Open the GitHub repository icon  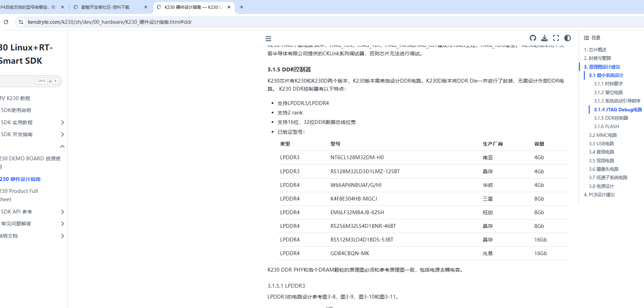click(533, 38)
